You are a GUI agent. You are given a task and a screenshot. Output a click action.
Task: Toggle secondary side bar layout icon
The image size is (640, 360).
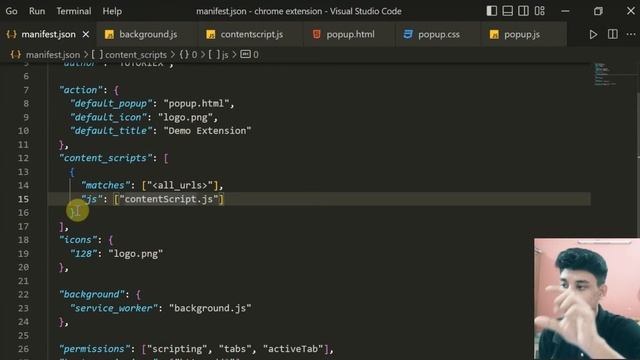(523, 11)
